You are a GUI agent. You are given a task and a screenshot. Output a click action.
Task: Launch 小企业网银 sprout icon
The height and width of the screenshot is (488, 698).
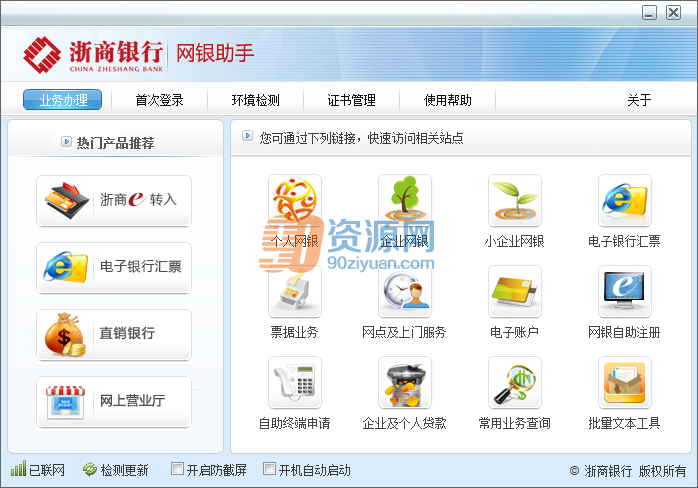515,200
